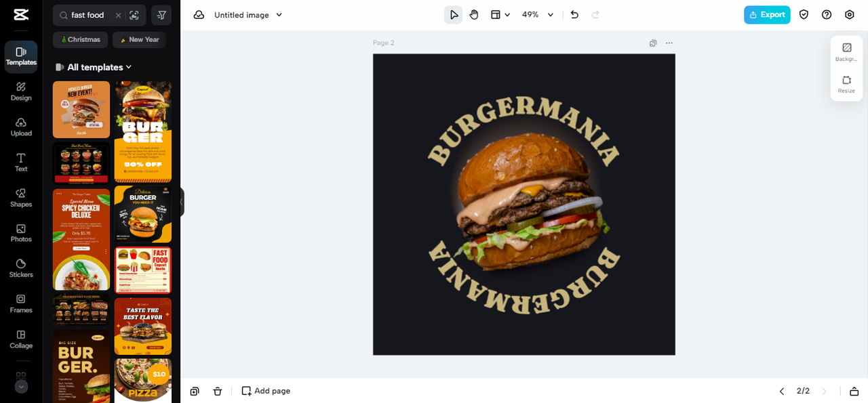
Task: Click the cloud save status icon
Action: click(199, 15)
